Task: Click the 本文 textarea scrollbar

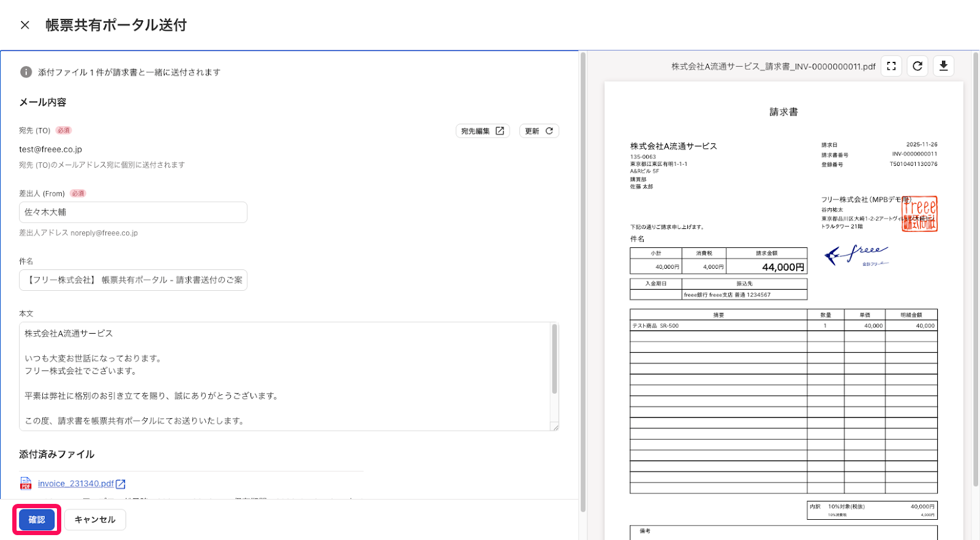Action: pyautogui.click(x=554, y=359)
